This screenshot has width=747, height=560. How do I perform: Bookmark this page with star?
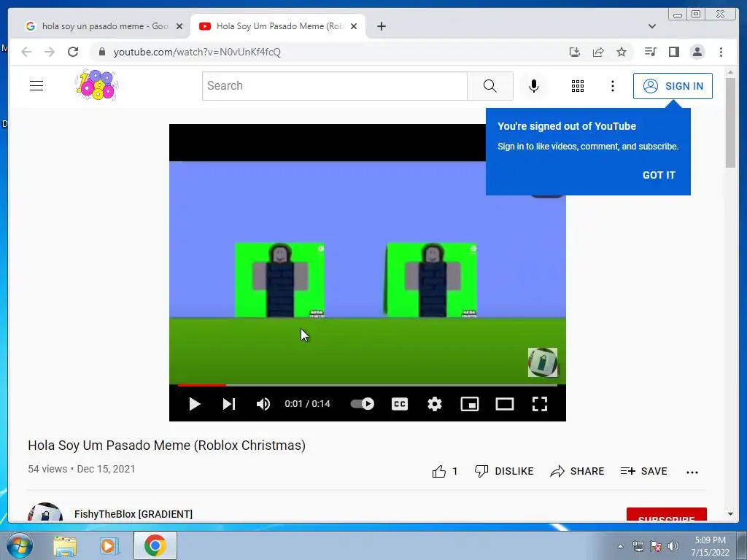click(x=622, y=52)
